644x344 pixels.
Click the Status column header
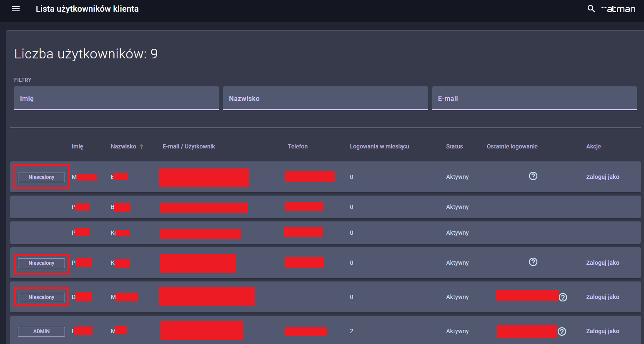454,146
